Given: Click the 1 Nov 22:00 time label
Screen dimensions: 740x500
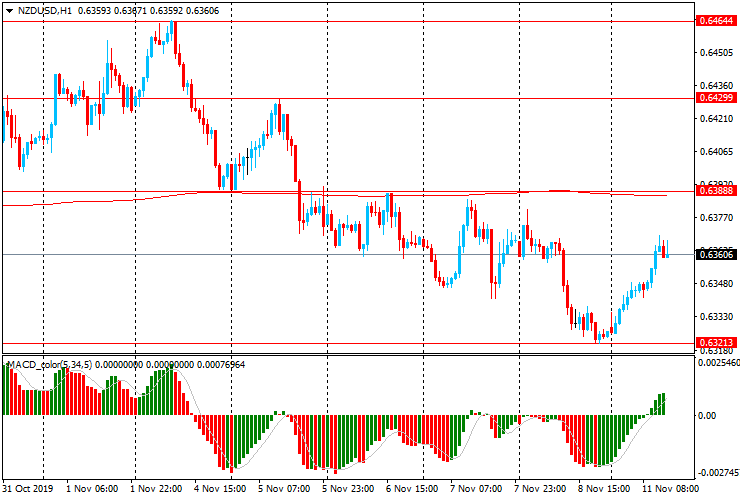Looking at the screenshot, I should pyautogui.click(x=156, y=488).
